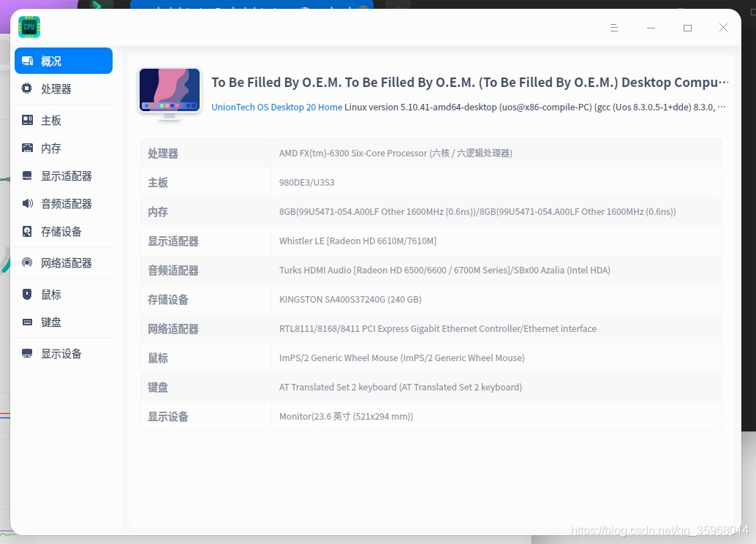
Task: Click the 主板 motherboard icon
Action: pos(28,120)
